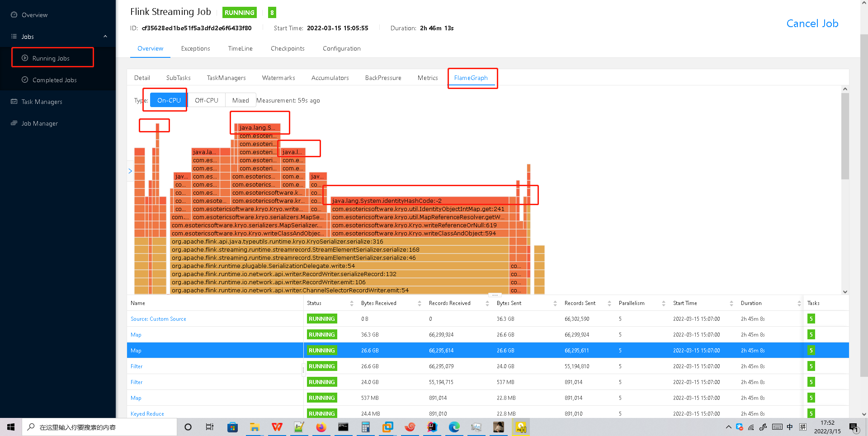Click the java.lang.System.identityHashCode:-2 flame frame
This screenshot has width=868, height=436.
tap(420, 201)
